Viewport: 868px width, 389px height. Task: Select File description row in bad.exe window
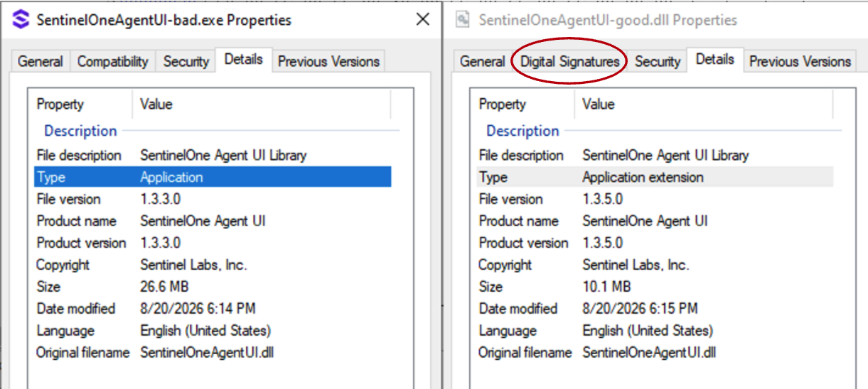213,155
